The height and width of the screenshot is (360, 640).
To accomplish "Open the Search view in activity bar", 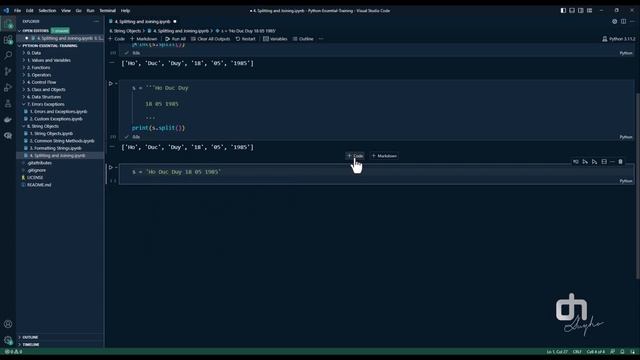I will pos(8,56).
